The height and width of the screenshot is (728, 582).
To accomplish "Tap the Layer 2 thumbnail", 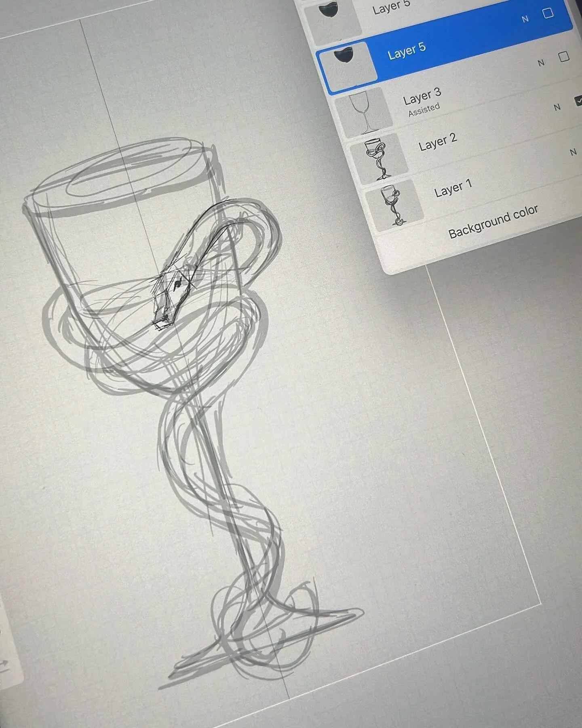I will 379,159.
